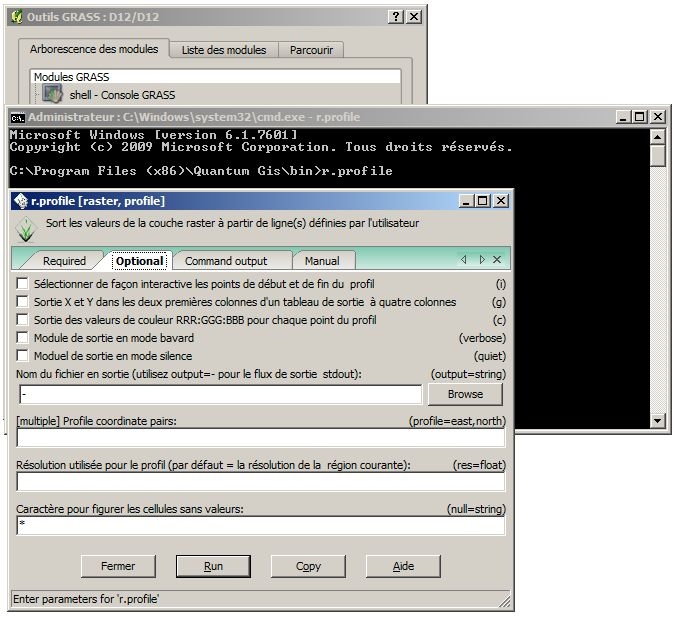Click the r.profile window title icon
Screen dimensions: 676x617
(x=21, y=201)
